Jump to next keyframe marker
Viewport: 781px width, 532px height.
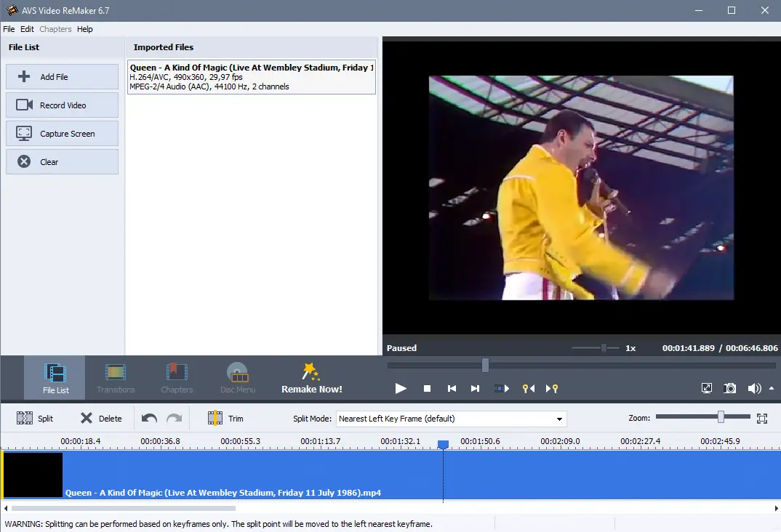552,388
